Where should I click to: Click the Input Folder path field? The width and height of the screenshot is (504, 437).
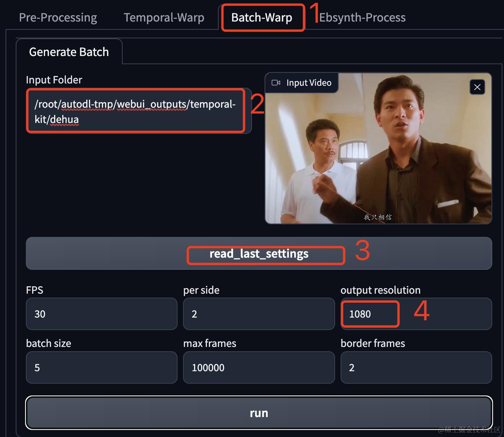[139, 111]
